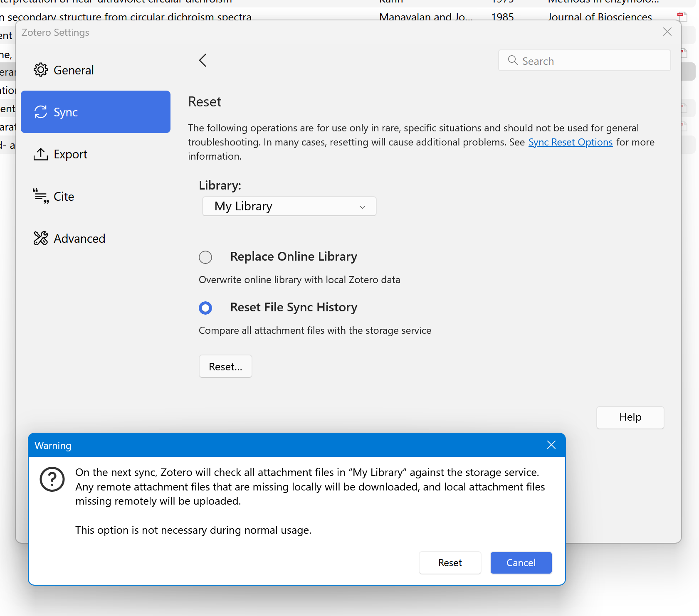
Task: Click the Cite quotation icon
Action: [41, 196]
